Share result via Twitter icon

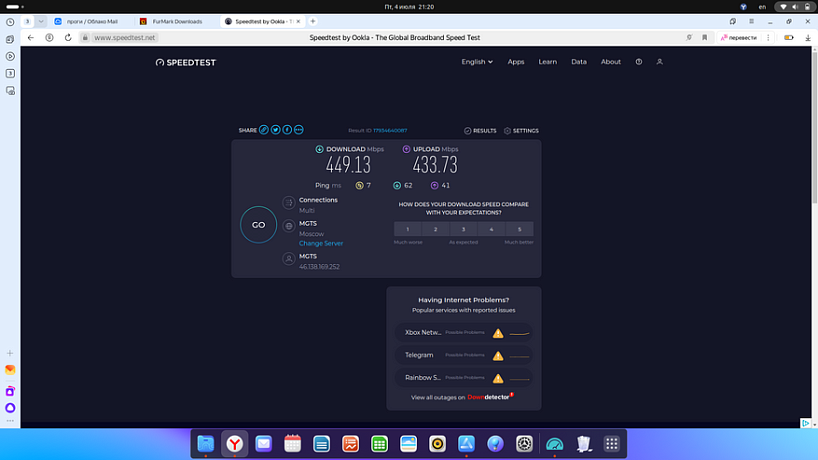pos(276,130)
